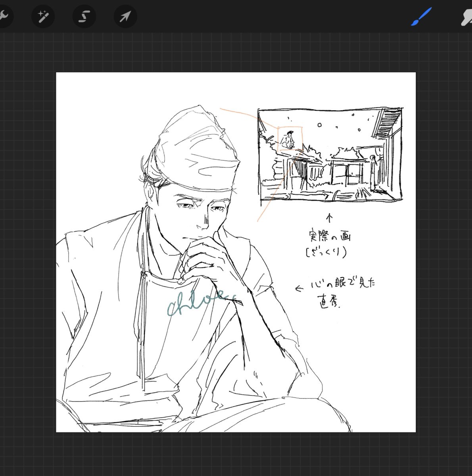Activate the Selection tool

click(84, 16)
